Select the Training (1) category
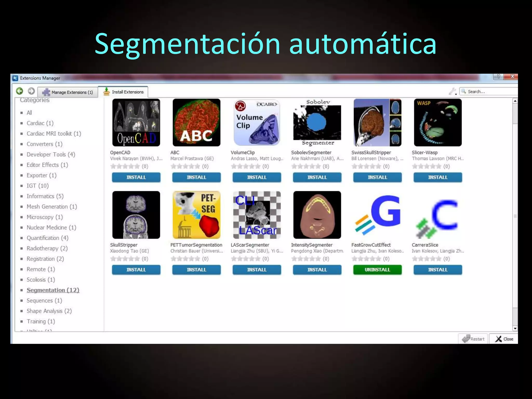 (41, 321)
